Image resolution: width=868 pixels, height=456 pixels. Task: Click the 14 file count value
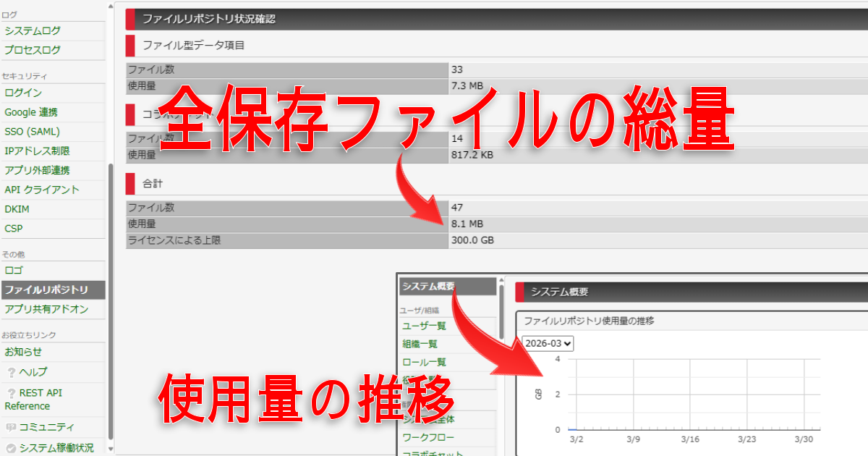[457, 138]
